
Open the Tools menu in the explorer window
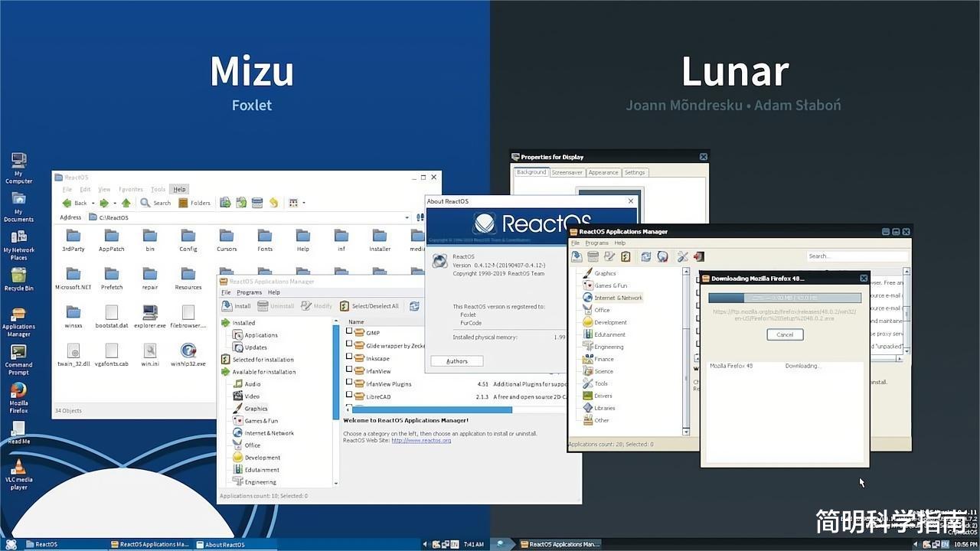coord(158,189)
